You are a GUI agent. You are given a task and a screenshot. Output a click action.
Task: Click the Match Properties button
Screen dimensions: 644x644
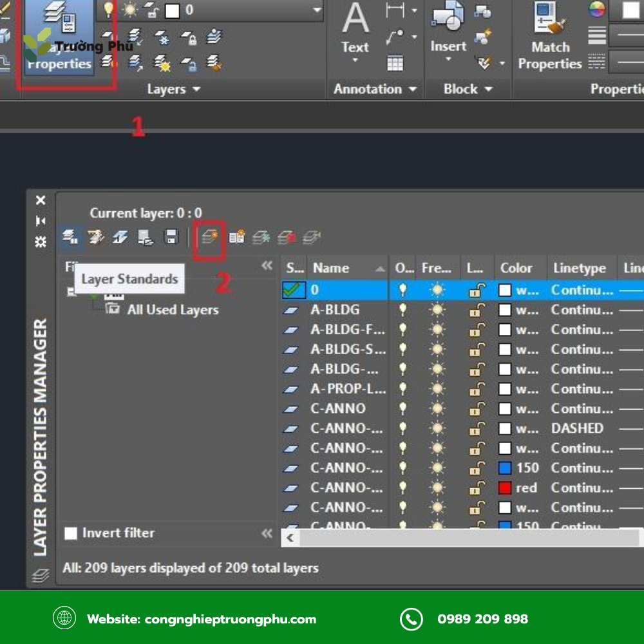(x=550, y=37)
